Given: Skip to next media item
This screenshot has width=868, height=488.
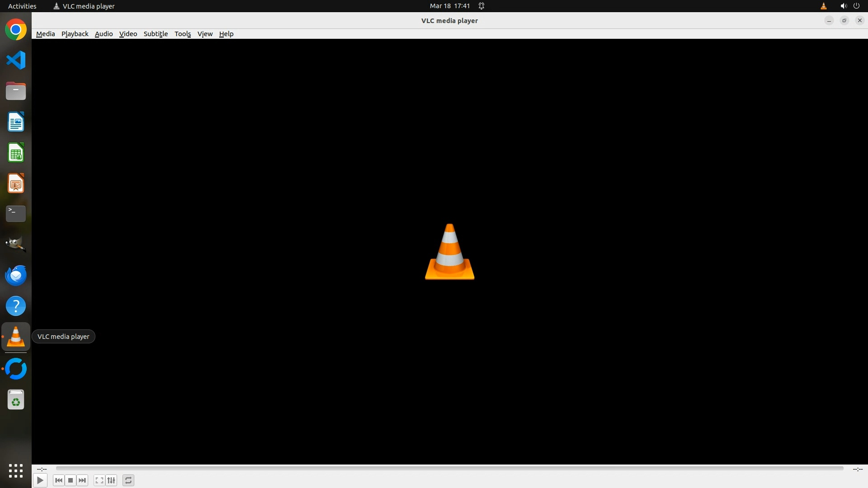Looking at the screenshot, I should point(82,480).
